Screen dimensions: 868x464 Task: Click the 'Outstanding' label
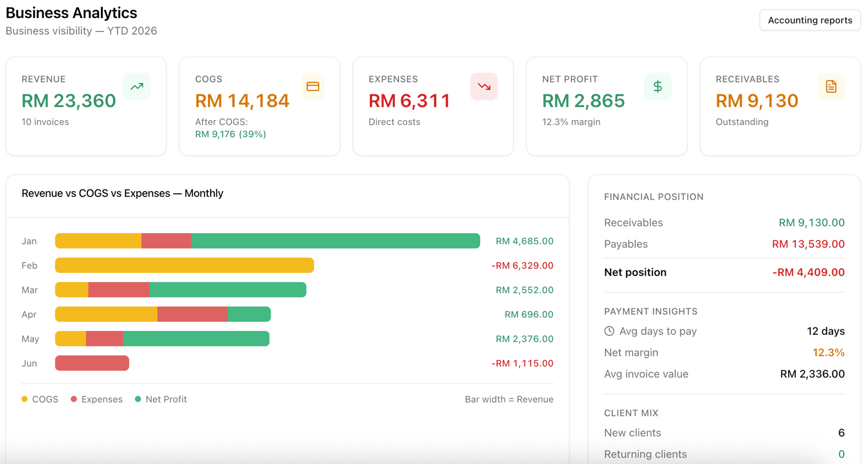[742, 122]
